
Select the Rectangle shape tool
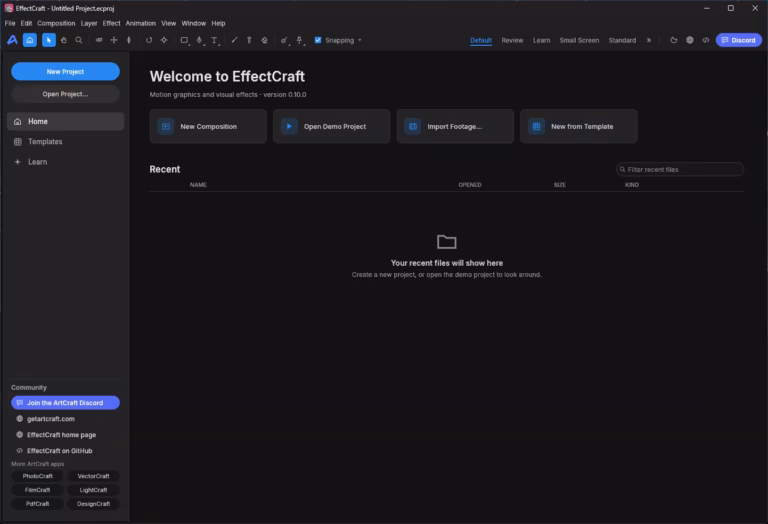click(x=184, y=40)
